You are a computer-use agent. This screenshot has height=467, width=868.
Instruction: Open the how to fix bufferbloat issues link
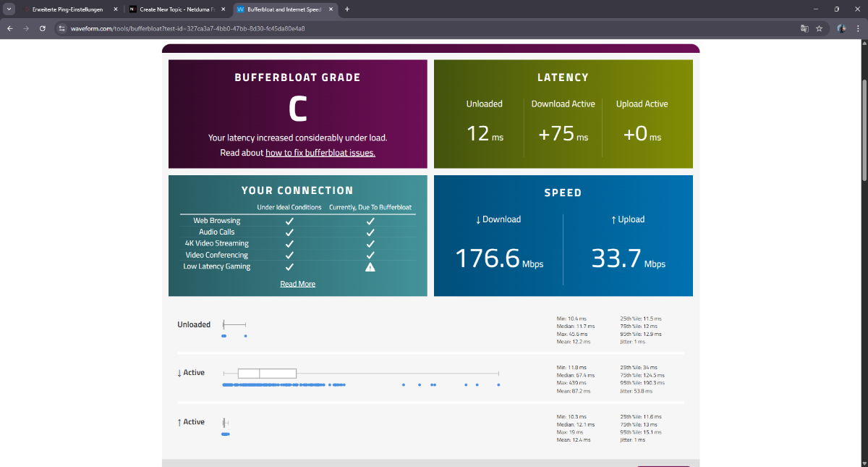(x=320, y=153)
